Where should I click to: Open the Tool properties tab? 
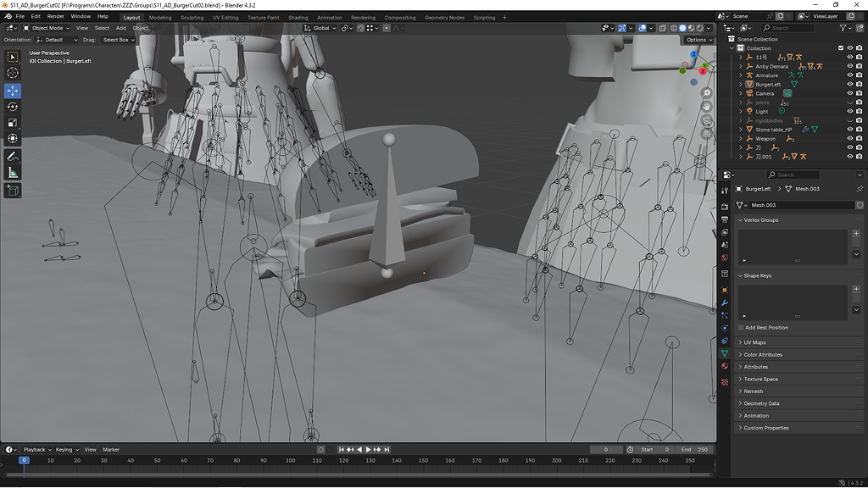(x=725, y=191)
